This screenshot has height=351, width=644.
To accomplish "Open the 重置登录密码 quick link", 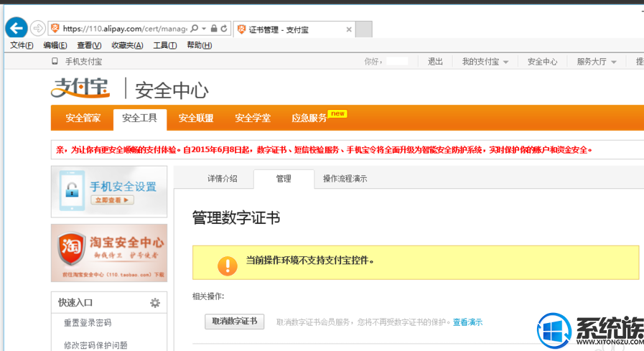I will click(88, 323).
